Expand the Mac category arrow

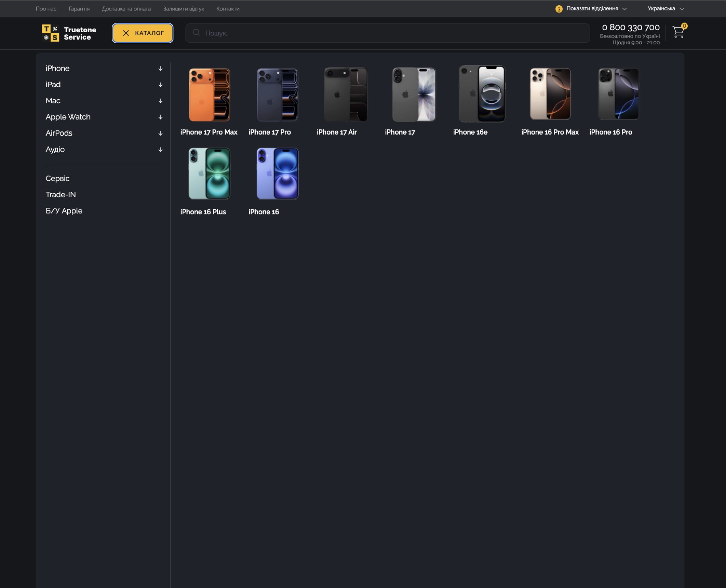pyautogui.click(x=161, y=101)
